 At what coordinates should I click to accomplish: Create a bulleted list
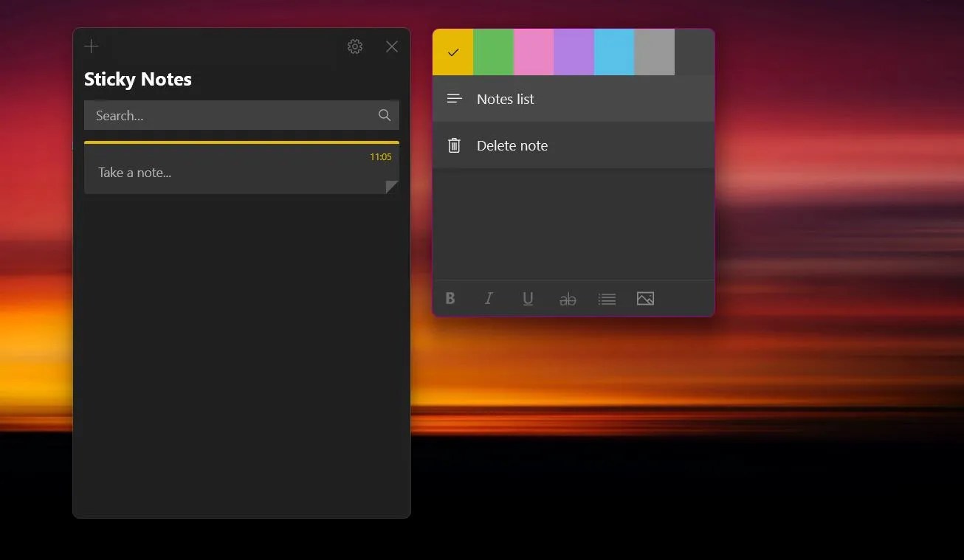tap(607, 298)
